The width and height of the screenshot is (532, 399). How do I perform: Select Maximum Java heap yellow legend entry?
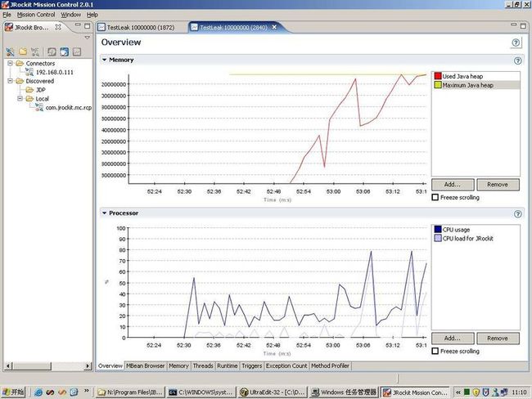tap(476, 85)
